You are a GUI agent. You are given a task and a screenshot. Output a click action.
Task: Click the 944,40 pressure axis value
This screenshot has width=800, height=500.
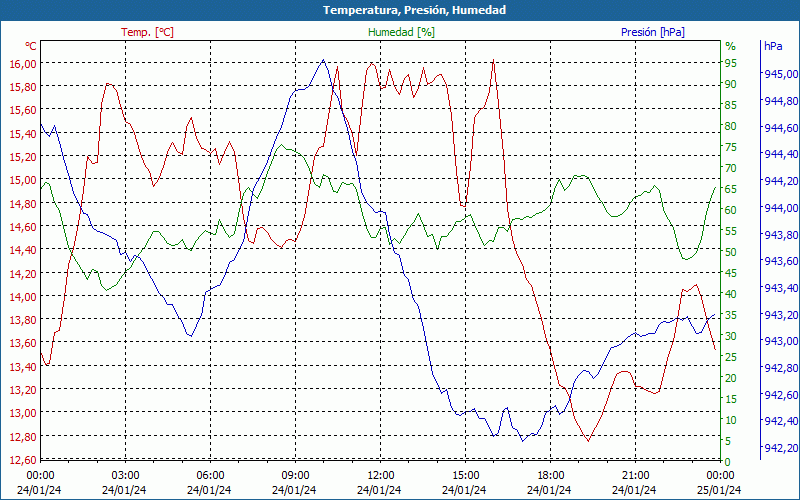coord(781,154)
